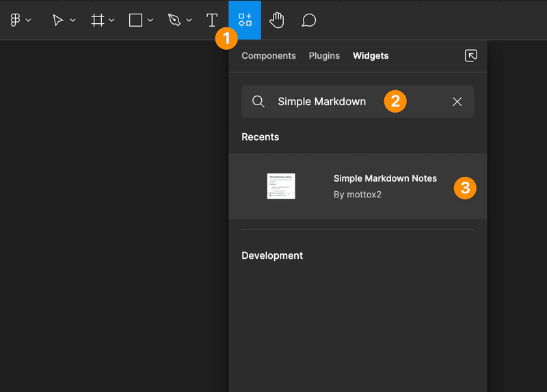Click the Simple Markdown Notes thumbnail
547x392 pixels.
click(x=281, y=186)
